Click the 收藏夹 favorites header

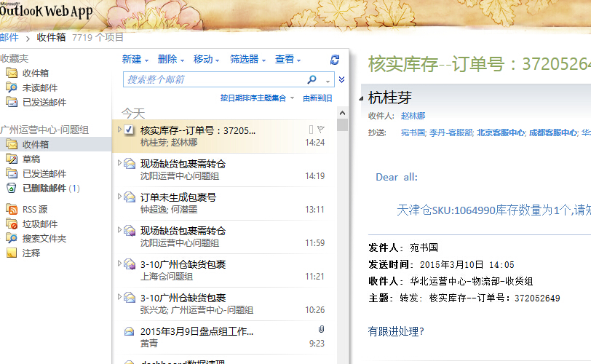(x=15, y=58)
